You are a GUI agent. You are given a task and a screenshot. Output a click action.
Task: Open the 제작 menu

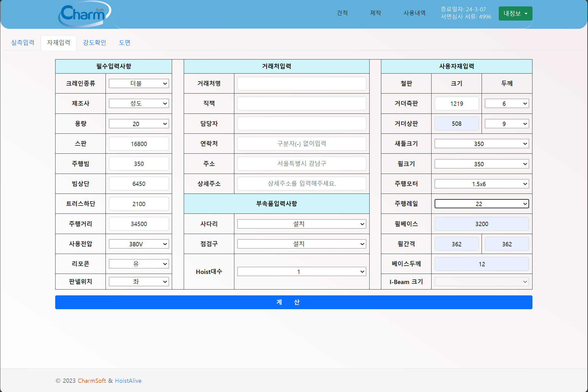point(375,13)
